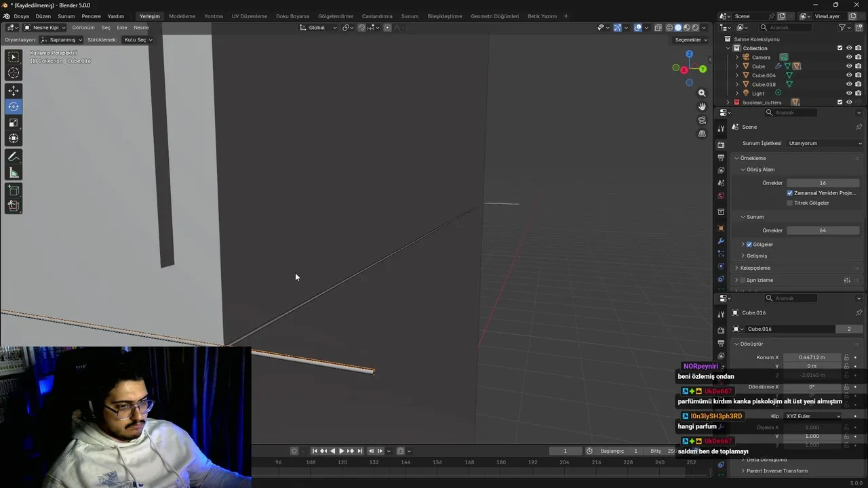
Task: Open the XYZ Euler rotation mode dropdown
Action: tap(812, 416)
